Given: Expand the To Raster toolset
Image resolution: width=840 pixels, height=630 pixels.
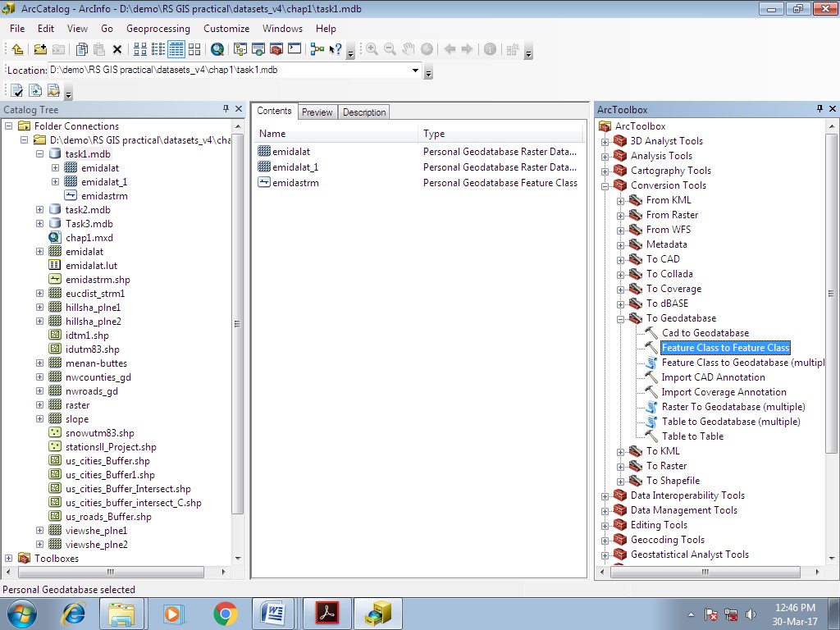Looking at the screenshot, I should tap(620, 467).
